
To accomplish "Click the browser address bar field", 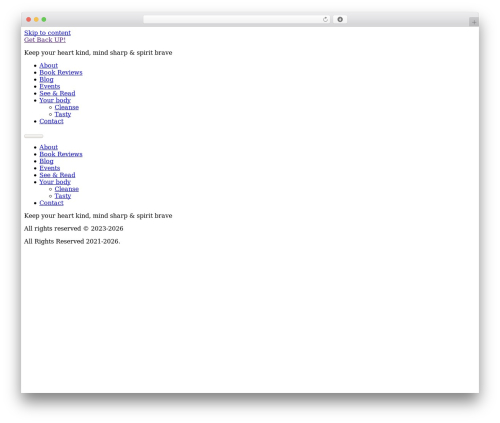I will 237,19.
